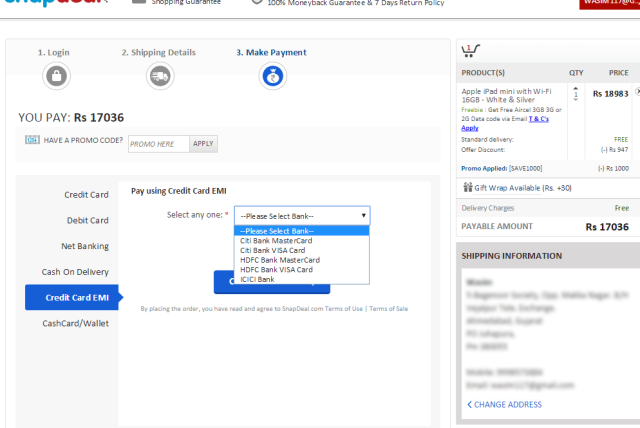Click the gift wrap icon

[x=468, y=187]
